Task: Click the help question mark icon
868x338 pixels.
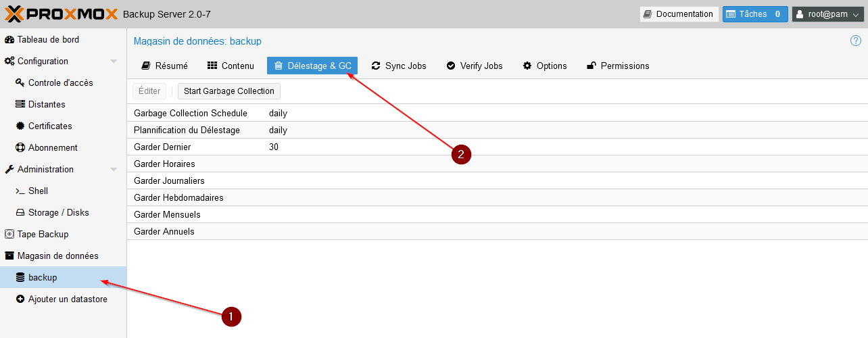Action: pyautogui.click(x=855, y=41)
